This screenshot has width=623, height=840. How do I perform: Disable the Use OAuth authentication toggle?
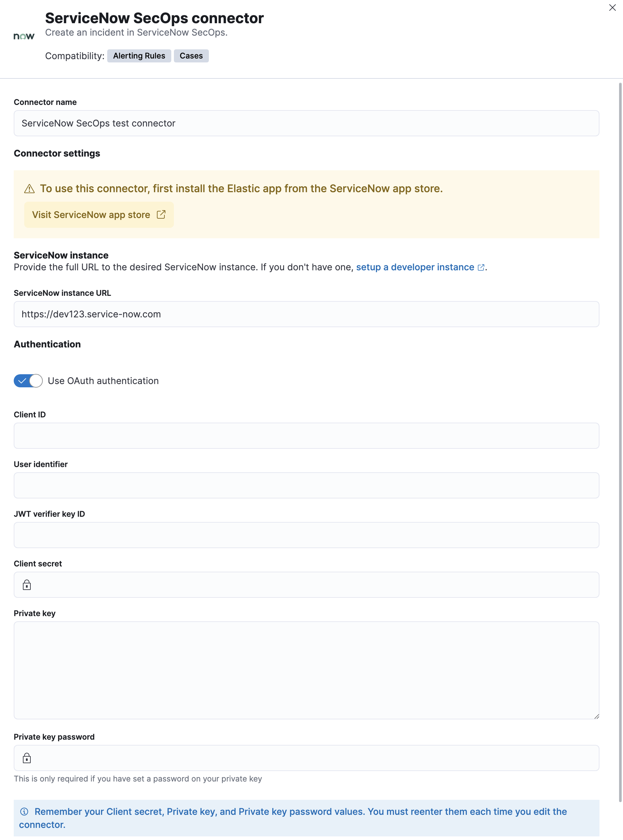click(28, 381)
